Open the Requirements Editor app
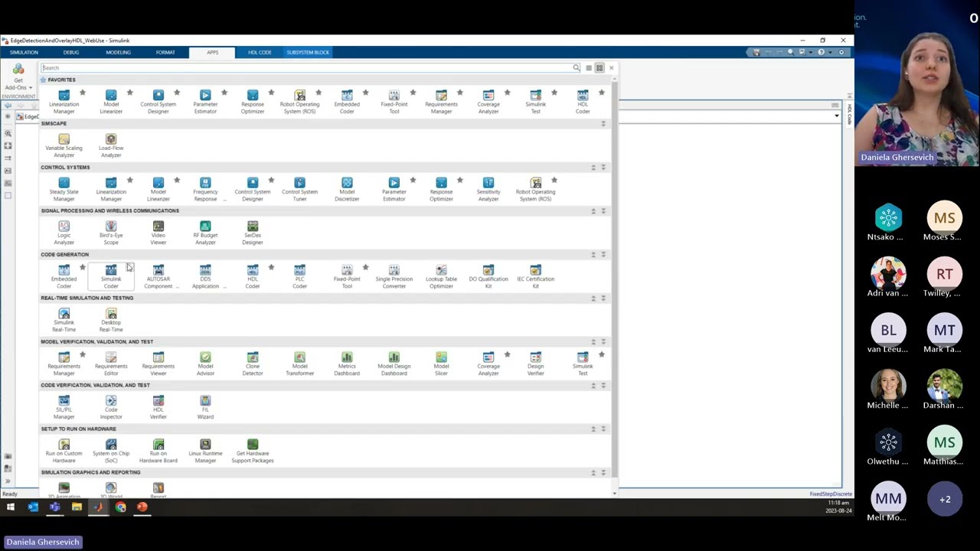The height and width of the screenshot is (551, 980). point(111,364)
